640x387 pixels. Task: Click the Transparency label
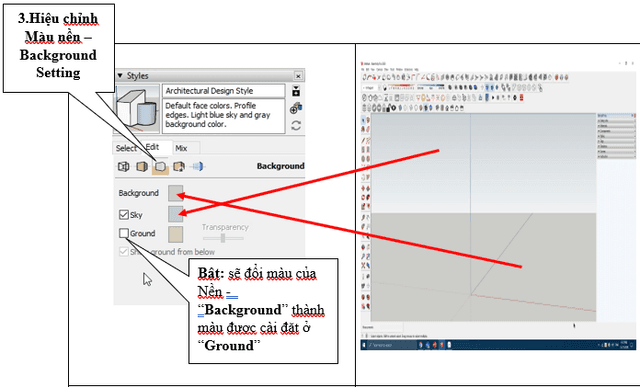tap(225, 227)
